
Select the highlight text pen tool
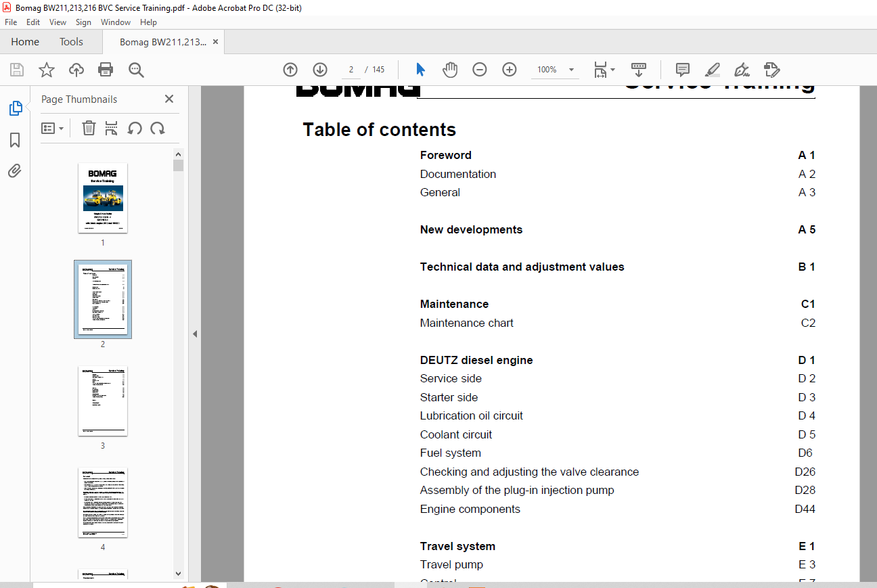(713, 70)
